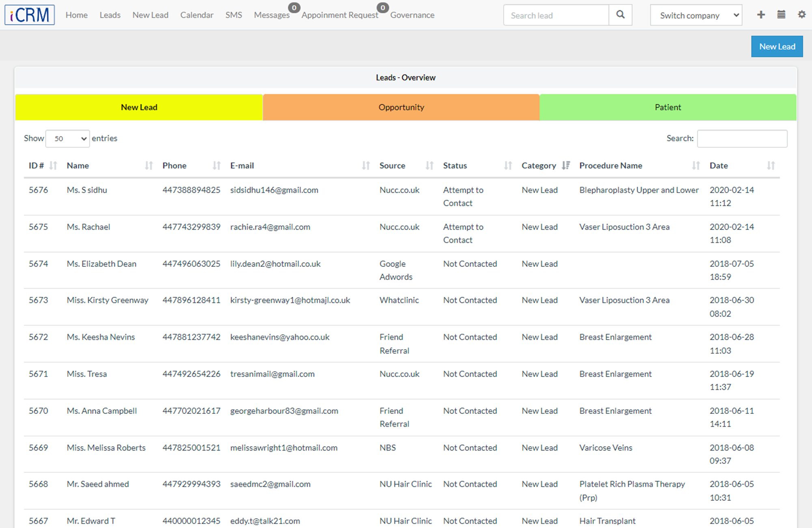Select the green Patient tab
This screenshot has height=528, width=812.
click(668, 107)
